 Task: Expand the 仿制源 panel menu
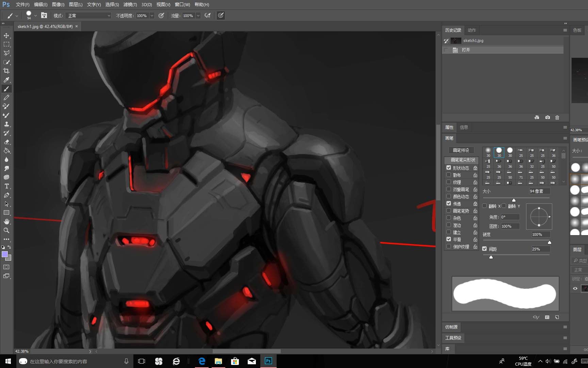point(565,327)
